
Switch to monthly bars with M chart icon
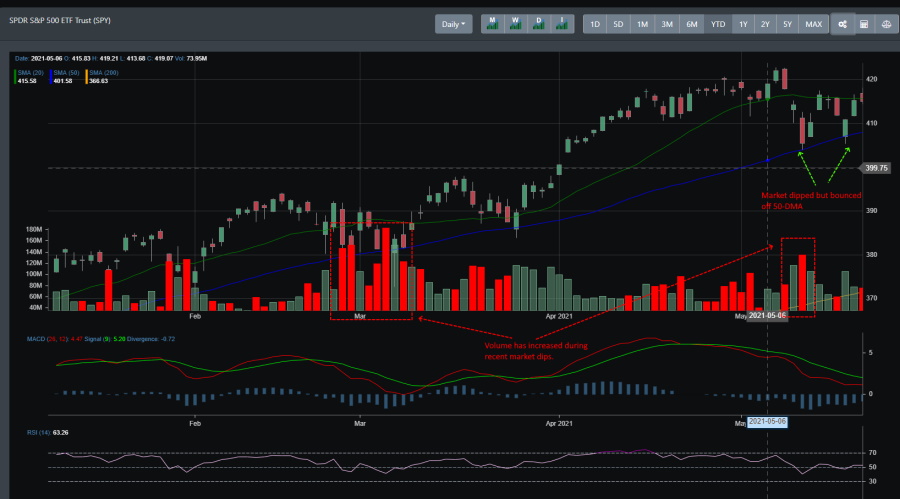click(x=492, y=24)
